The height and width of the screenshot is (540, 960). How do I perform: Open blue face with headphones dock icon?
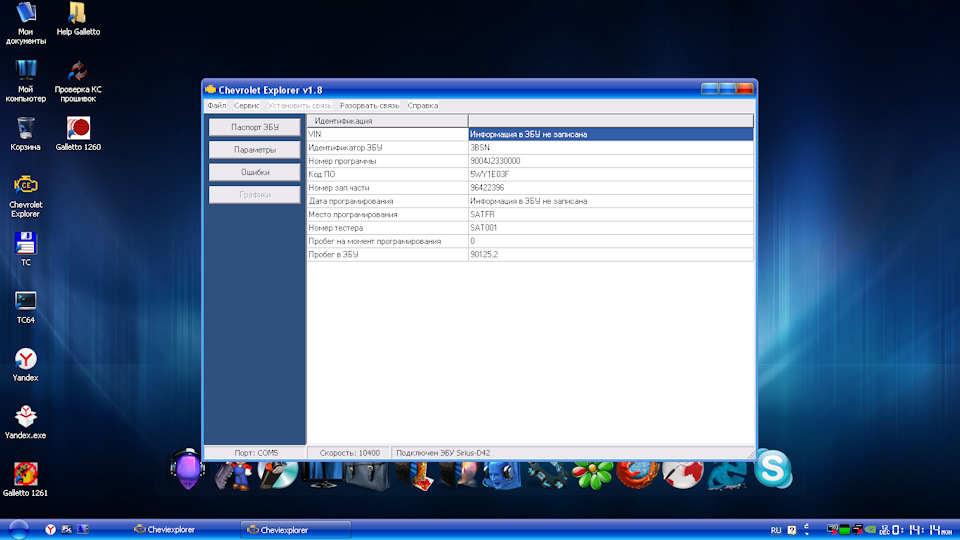click(x=501, y=476)
